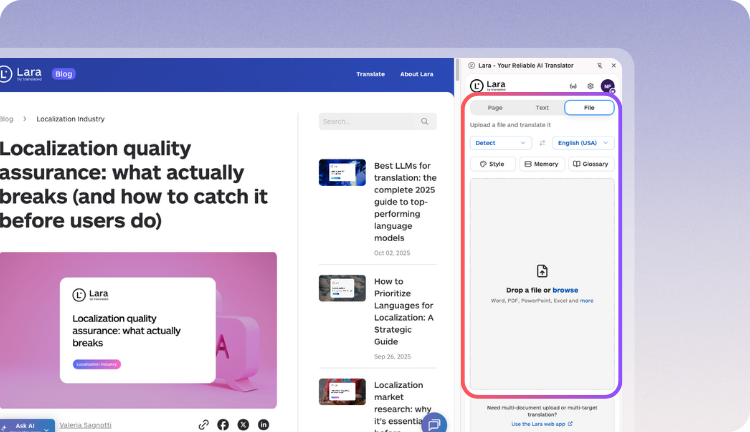Expand the Ask AI button
The image size is (750, 432).
pos(26,426)
